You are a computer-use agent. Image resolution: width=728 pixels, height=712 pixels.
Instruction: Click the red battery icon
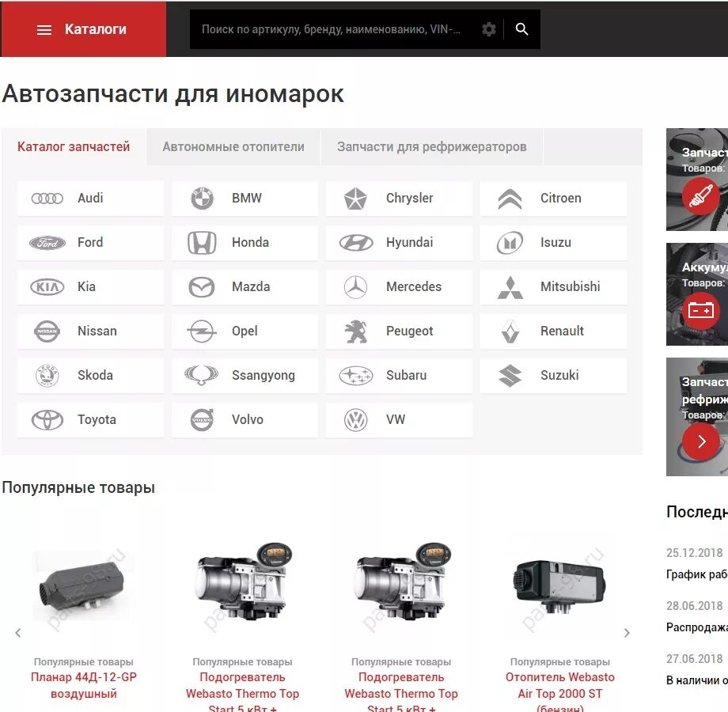(700, 310)
